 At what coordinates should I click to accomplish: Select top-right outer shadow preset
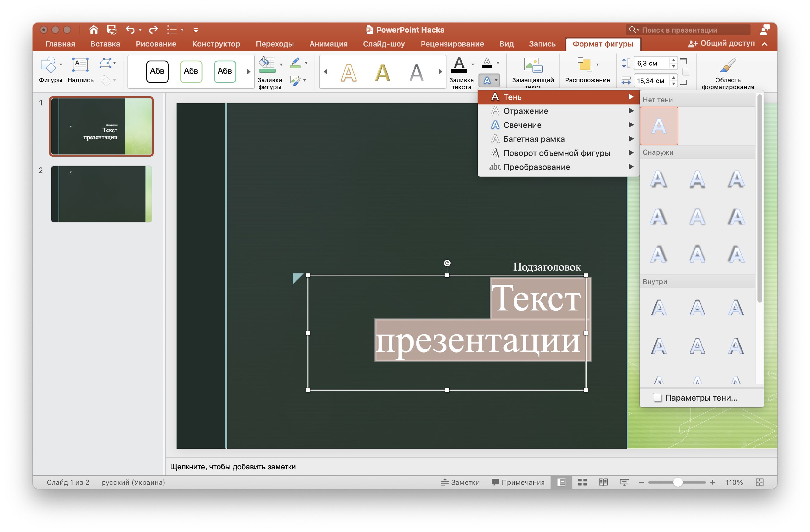point(736,179)
